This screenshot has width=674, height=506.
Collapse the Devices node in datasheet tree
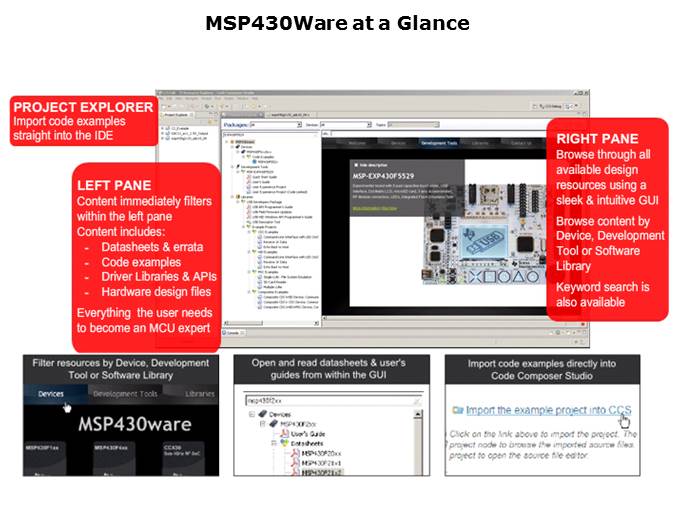coord(252,414)
